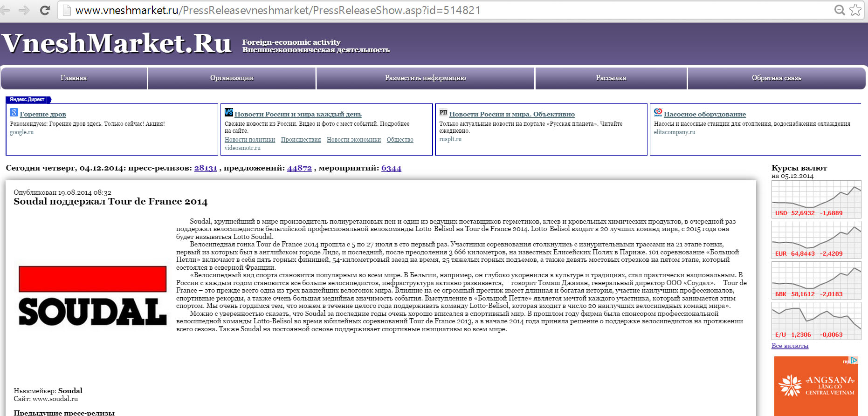Open the offers count 44872
Image resolution: width=868 pixels, height=416 pixels.
pos(299,168)
